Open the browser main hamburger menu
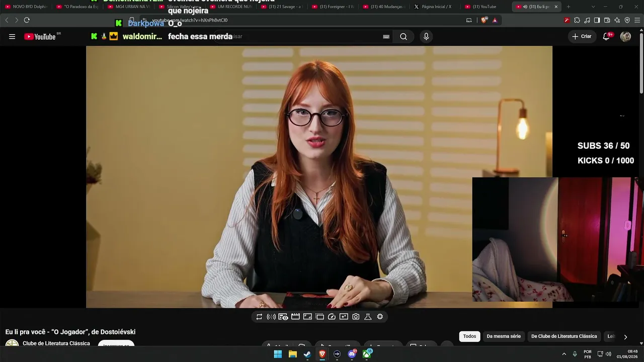The width and height of the screenshot is (644, 362). click(x=637, y=20)
